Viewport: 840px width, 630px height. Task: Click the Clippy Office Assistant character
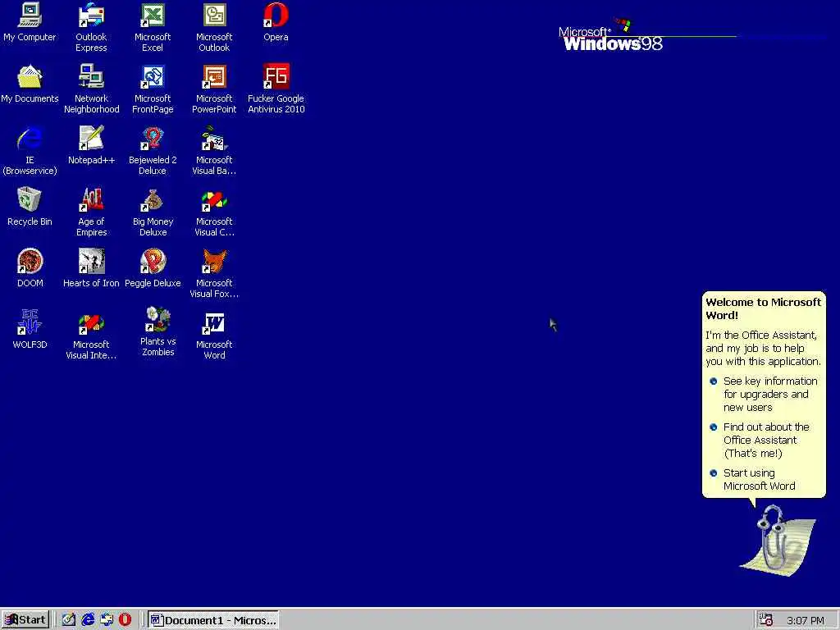pos(778,541)
